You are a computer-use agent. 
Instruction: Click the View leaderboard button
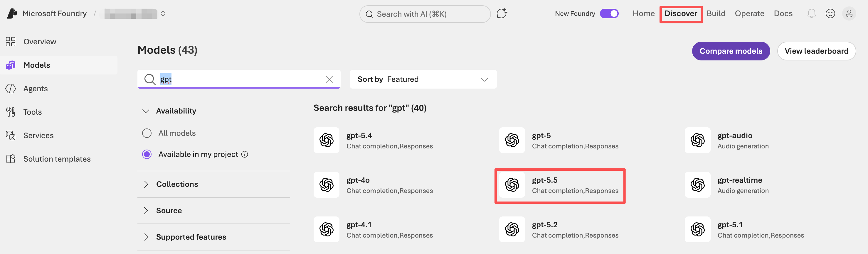point(816,51)
